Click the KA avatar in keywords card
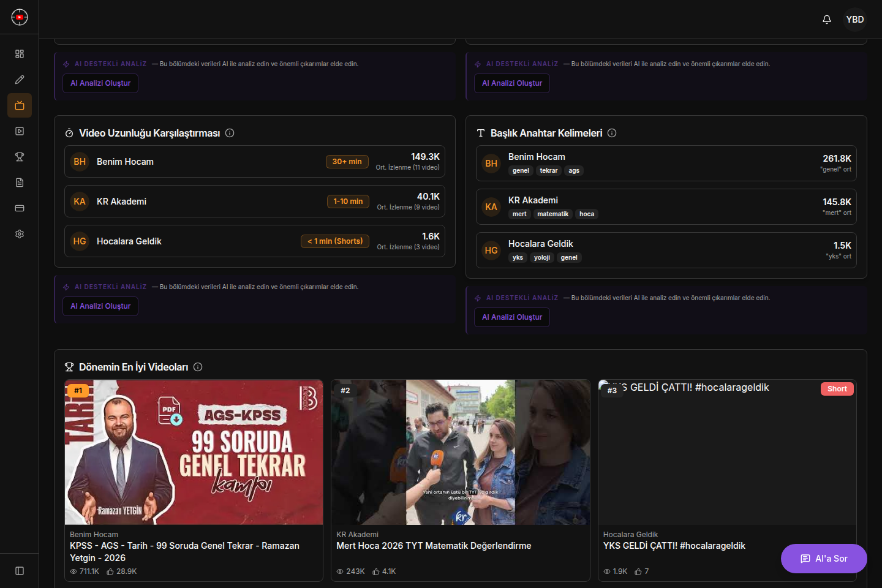This screenshot has width=882, height=588. 491,207
